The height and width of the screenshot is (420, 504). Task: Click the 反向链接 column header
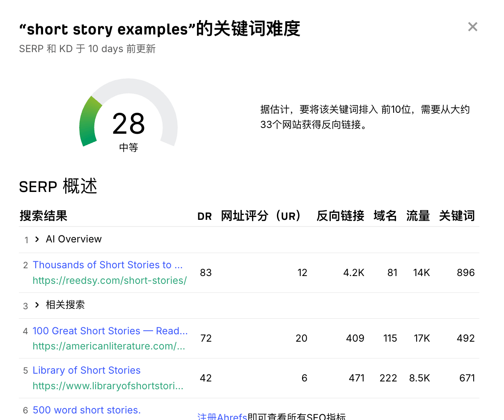tap(340, 216)
